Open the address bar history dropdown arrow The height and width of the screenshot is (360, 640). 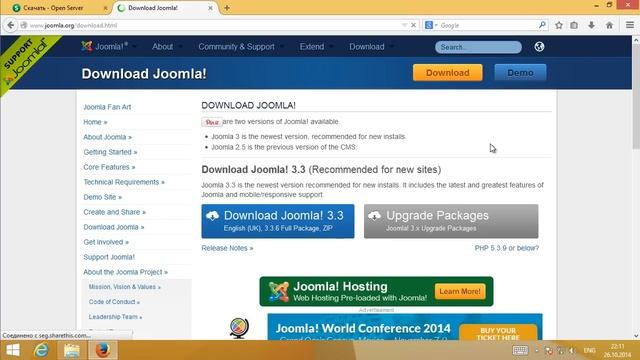[404, 25]
